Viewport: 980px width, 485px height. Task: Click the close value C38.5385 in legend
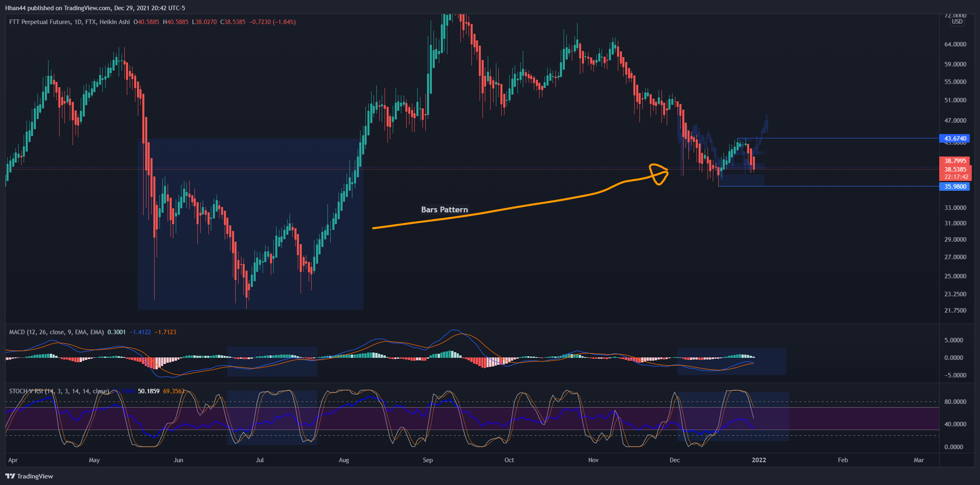point(233,22)
